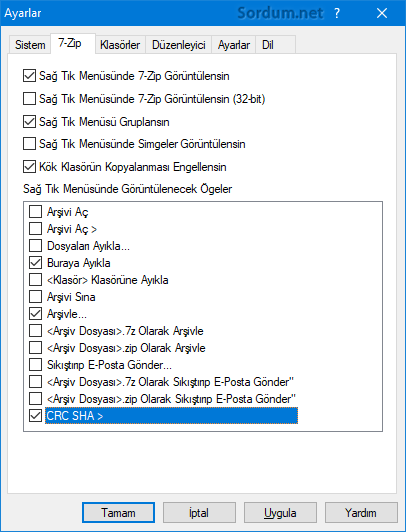Check the Arşivi Aç > item box
This screenshot has width=406, height=532.
coord(35,229)
